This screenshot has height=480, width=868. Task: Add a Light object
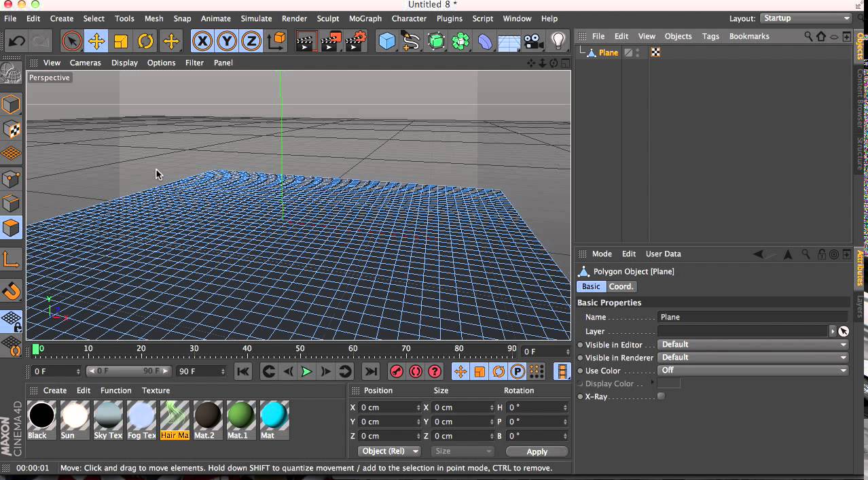(558, 41)
